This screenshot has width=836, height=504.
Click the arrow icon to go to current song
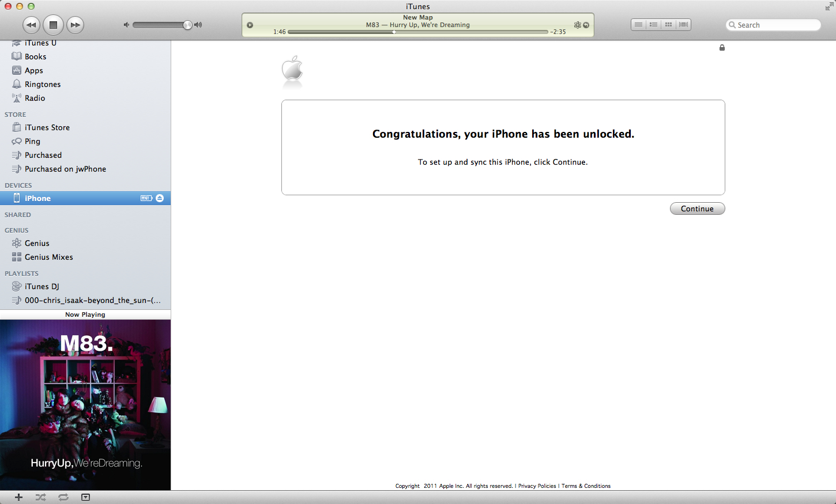point(586,25)
